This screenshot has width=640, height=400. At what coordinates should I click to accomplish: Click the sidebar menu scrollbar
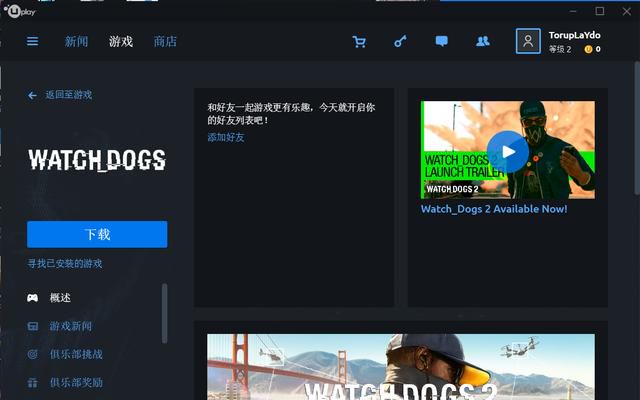164,313
